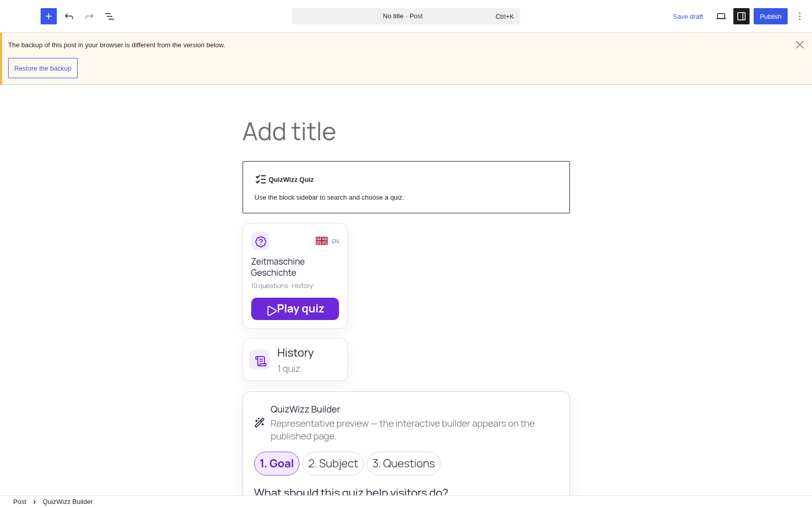The width and height of the screenshot is (812, 508).
Task: Click the redo arrow icon
Action: (89, 16)
